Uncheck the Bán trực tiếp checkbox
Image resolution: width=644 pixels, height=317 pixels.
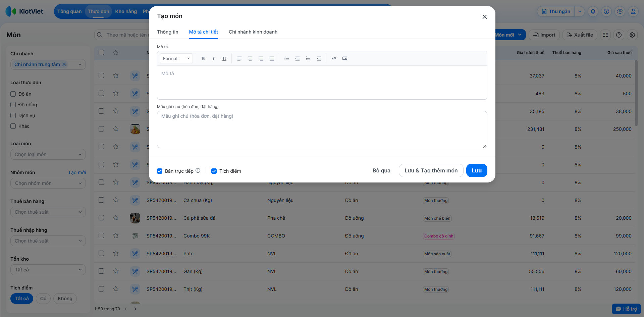click(x=160, y=171)
